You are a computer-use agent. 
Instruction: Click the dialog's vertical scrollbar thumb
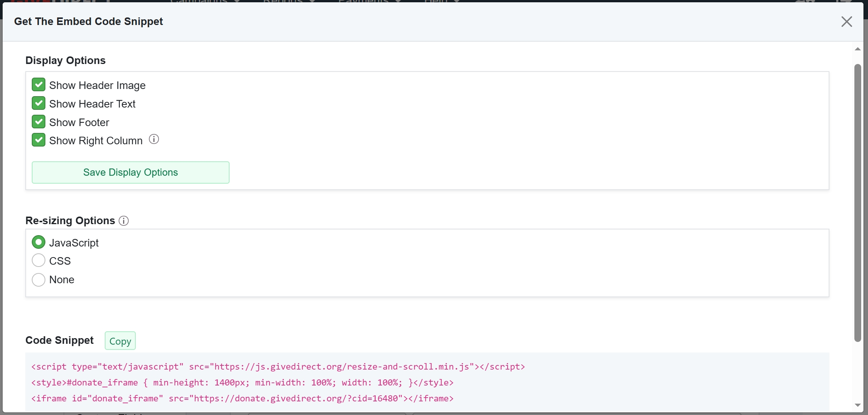click(857, 203)
